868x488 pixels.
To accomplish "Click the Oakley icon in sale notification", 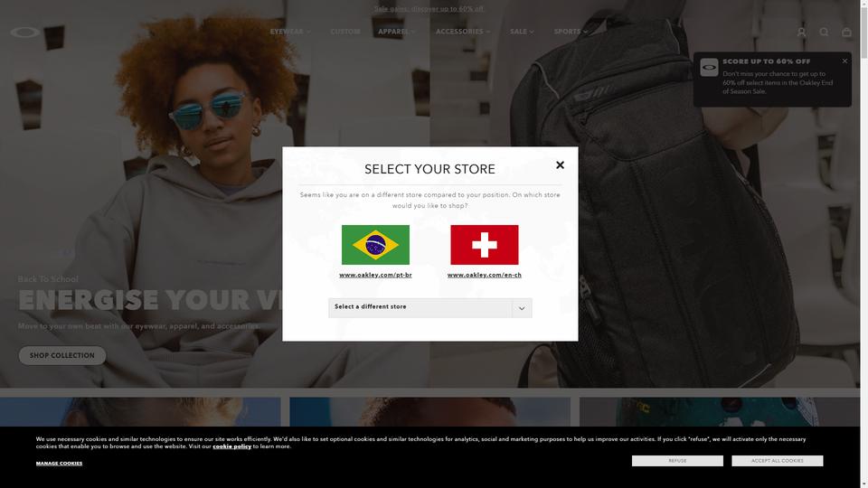I will (709, 68).
